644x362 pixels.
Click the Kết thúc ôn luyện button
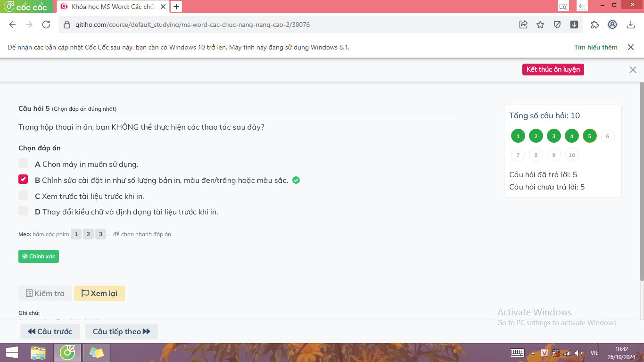click(x=553, y=70)
